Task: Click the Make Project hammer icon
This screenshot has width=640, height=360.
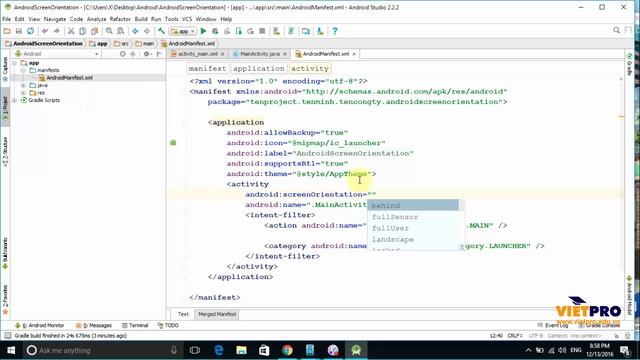Action: [162, 31]
